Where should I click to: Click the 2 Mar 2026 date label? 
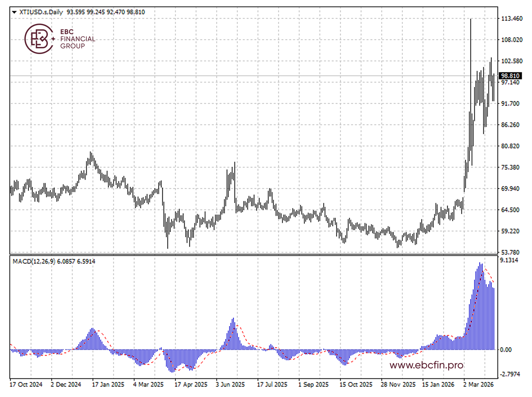point(478,384)
